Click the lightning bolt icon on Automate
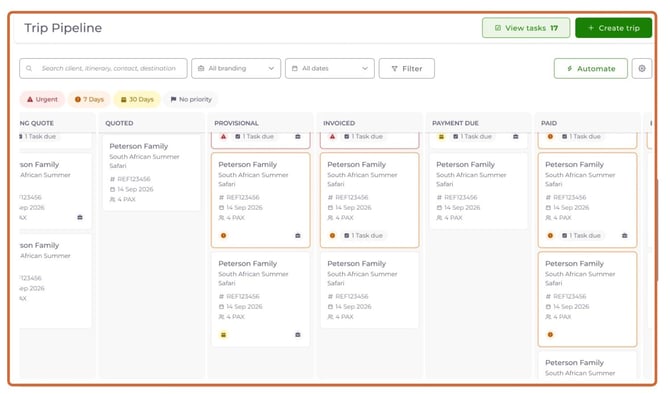The image size is (670, 394). tap(570, 68)
